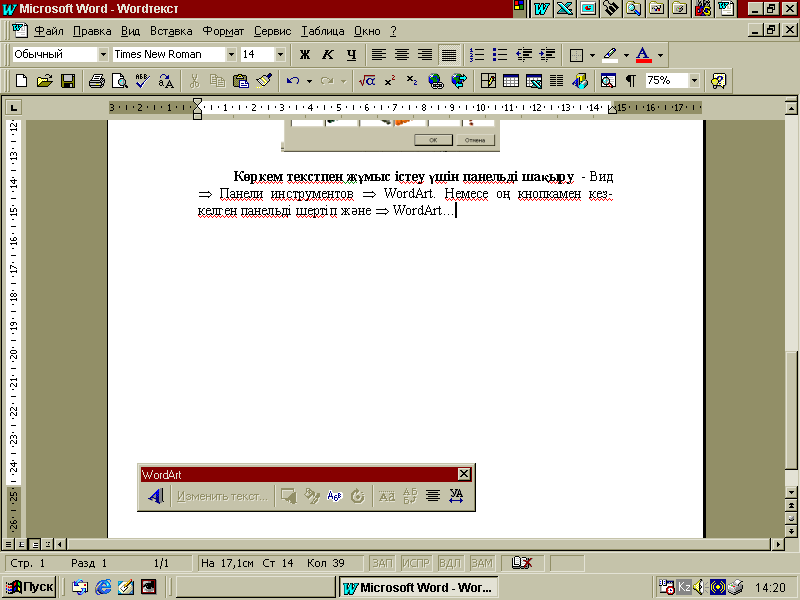Set text columns from the toolbar
Image resolution: width=800 pixels, height=600 pixels.
[557, 81]
